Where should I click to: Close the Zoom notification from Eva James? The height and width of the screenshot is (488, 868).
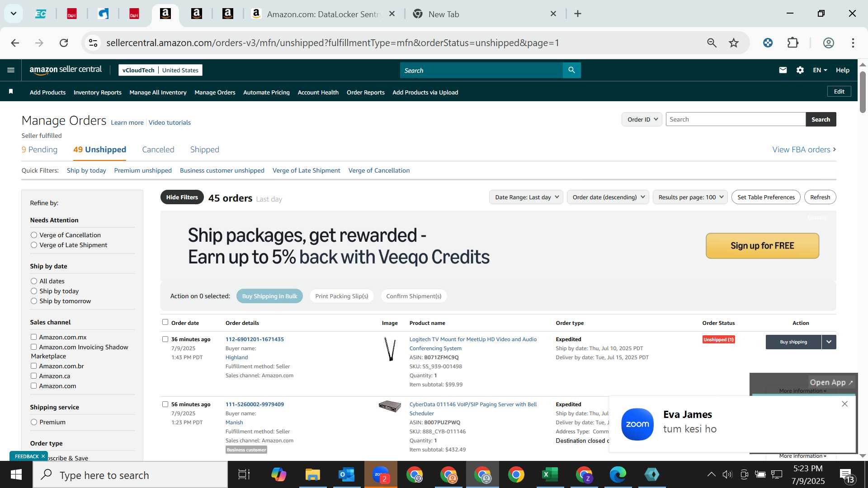point(844,404)
